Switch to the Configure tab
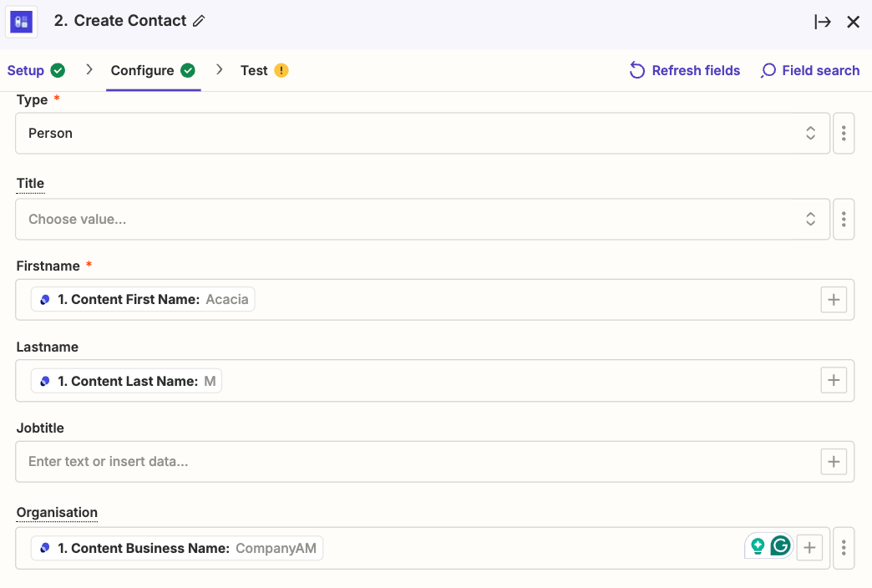Image resolution: width=872 pixels, height=588 pixels. click(x=142, y=71)
